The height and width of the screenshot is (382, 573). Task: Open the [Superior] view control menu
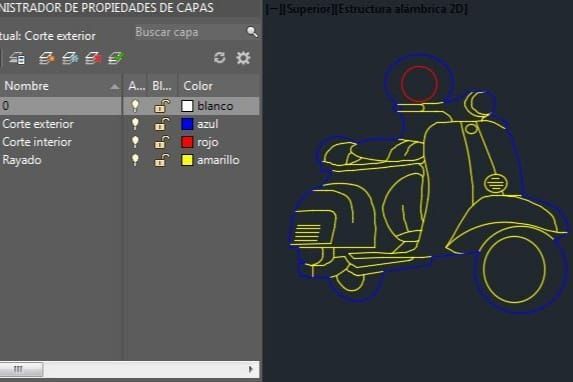[x=310, y=9]
